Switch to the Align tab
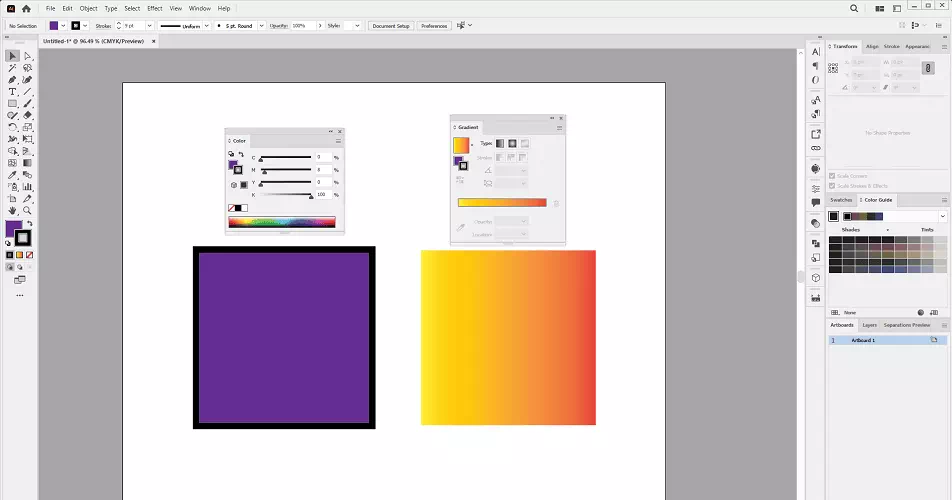Screen dimensions: 952x500 point(872,46)
